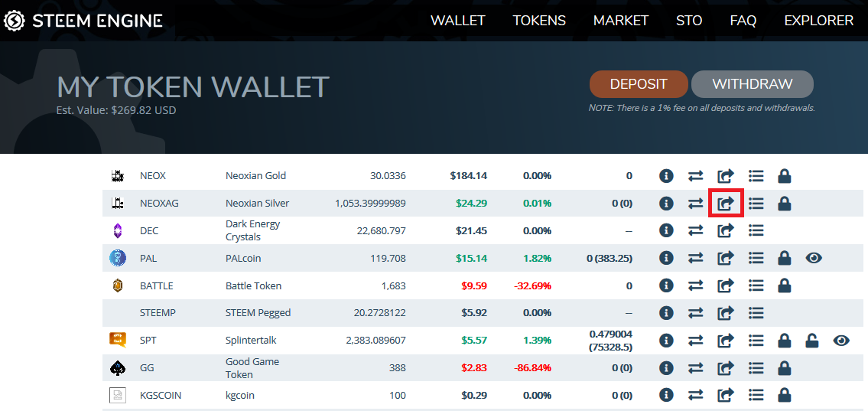Open the EXPLORER link in navigation
The image size is (868, 411).
(819, 21)
